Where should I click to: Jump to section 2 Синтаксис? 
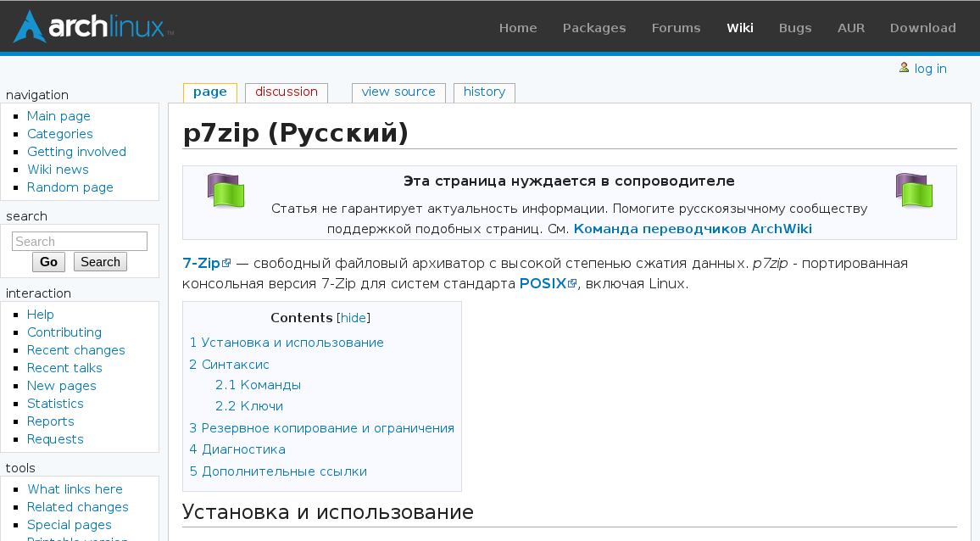click(229, 364)
